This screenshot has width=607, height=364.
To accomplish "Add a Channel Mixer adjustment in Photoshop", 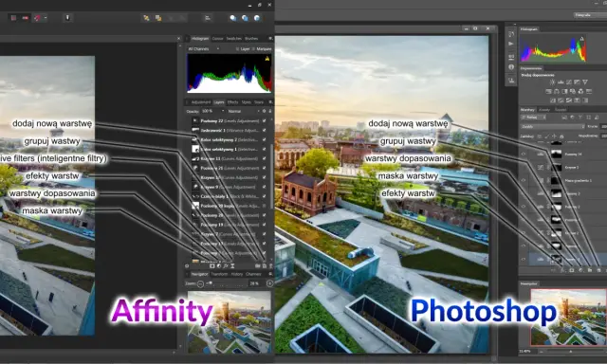I will (580, 91).
